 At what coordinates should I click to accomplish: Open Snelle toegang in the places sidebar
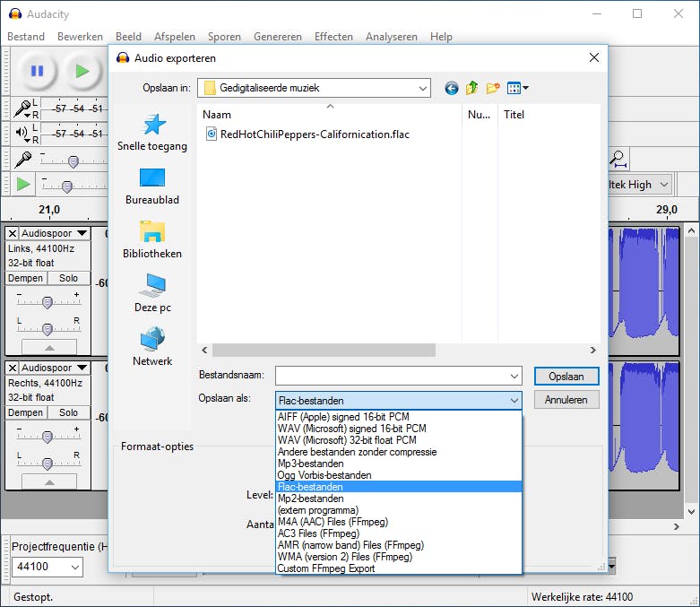[x=152, y=133]
